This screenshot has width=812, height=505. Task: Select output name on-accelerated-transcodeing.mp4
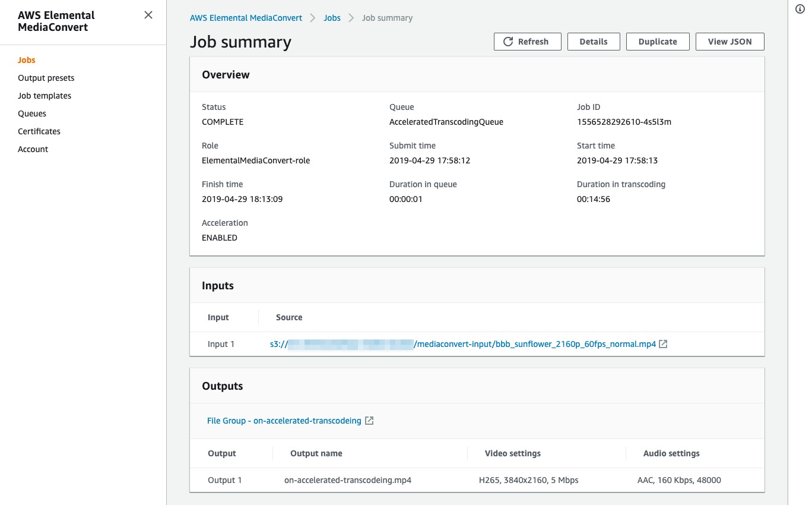348,480
